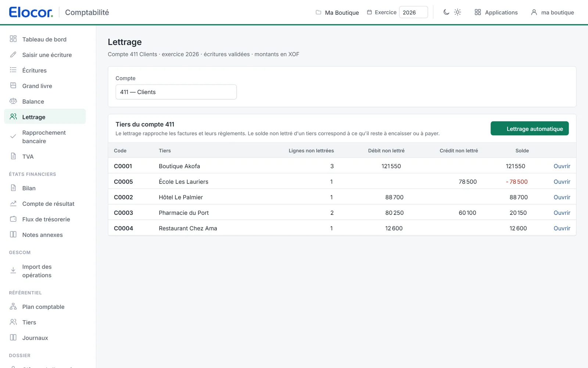
Task: Open the Compte de résultat report
Action: [45, 204]
